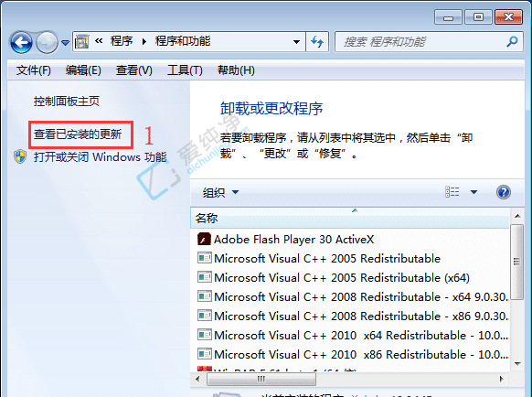Refresh the current view with refresh icon
The height and width of the screenshot is (397, 532).
(317, 42)
